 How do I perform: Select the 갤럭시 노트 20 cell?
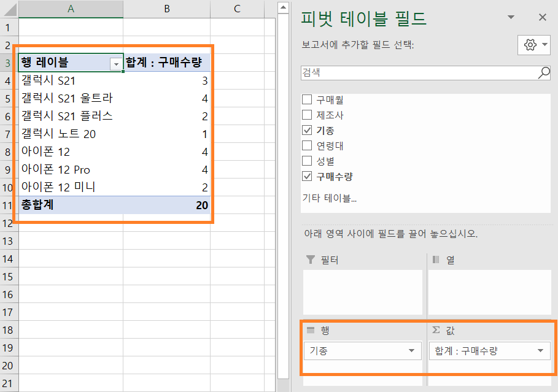[x=71, y=134]
